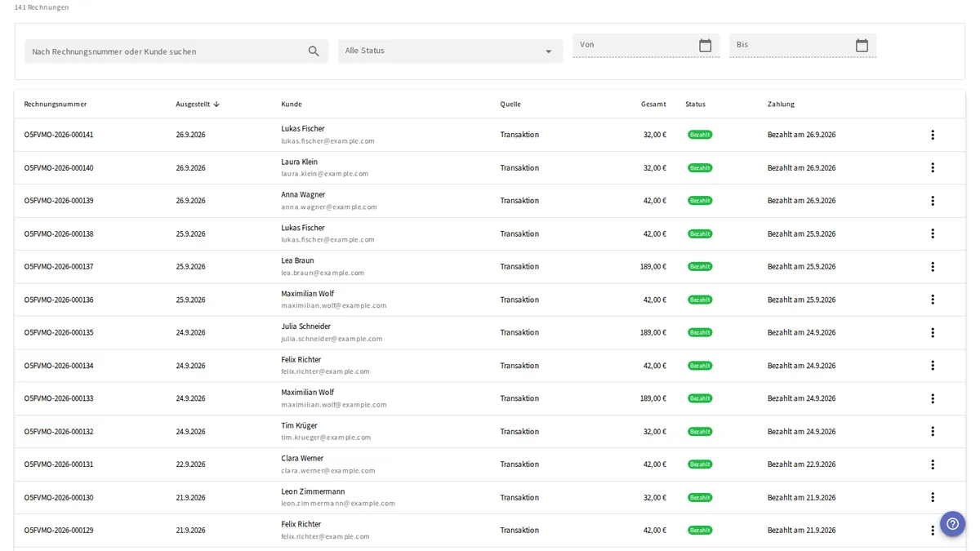Click customer name Lea Braun
Image resolution: width=980 pixels, height=551 pixels.
[297, 260]
